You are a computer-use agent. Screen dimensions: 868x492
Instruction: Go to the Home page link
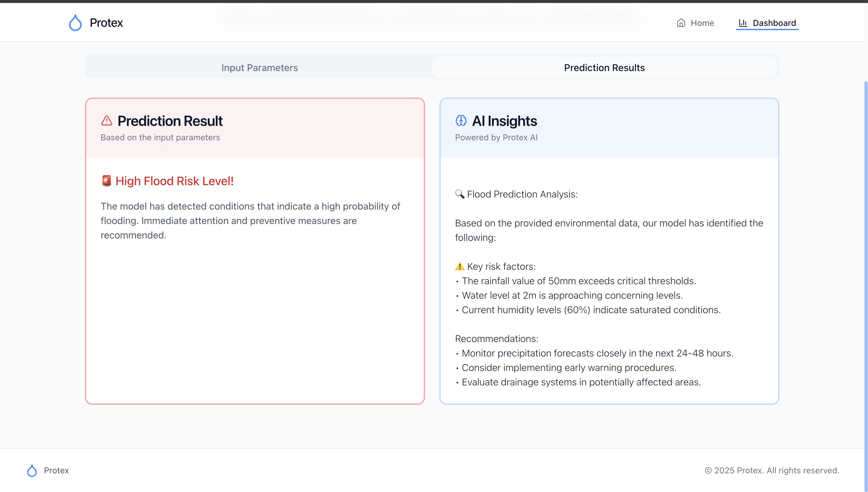tap(702, 23)
